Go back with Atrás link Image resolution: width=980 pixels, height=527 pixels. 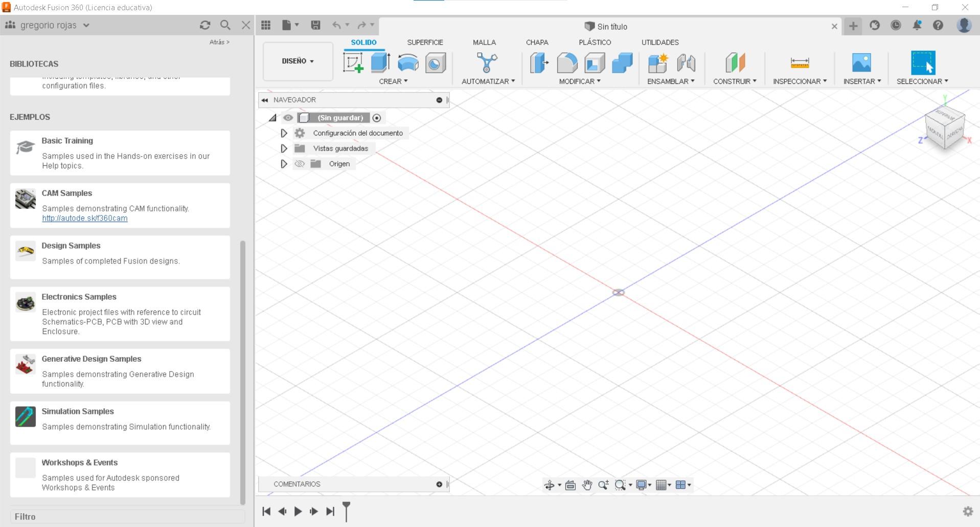(219, 42)
